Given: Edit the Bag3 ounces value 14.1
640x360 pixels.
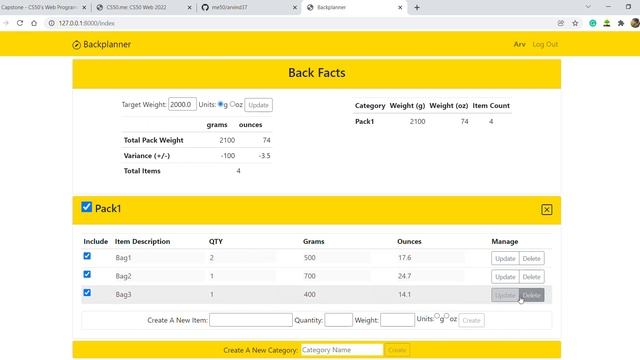Looking at the screenshot, I should pyautogui.click(x=431, y=295).
